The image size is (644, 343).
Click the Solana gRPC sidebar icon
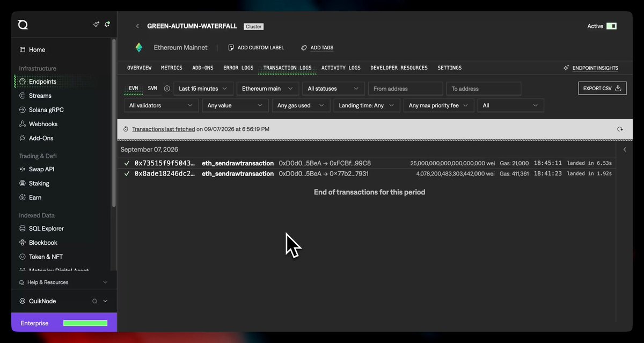pos(23,110)
